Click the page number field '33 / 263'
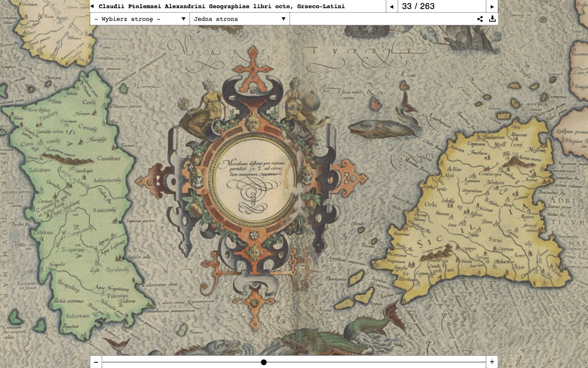588x368 pixels. coord(418,6)
